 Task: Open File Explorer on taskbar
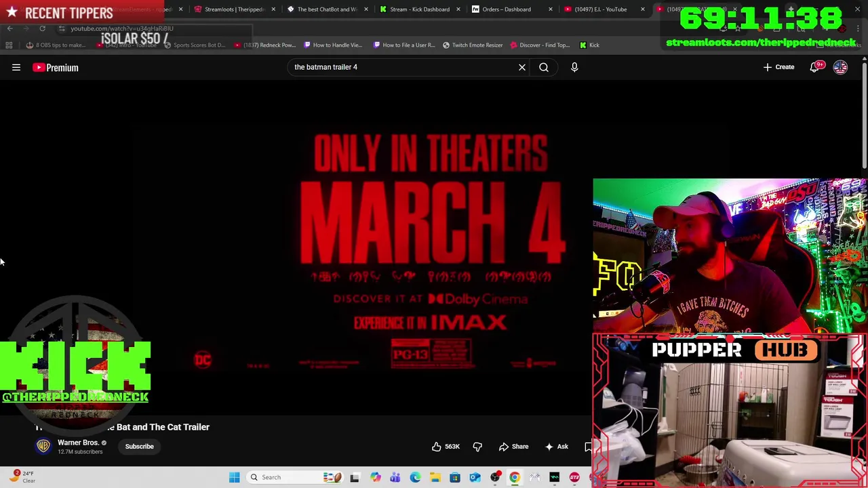click(x=435, y=477)
